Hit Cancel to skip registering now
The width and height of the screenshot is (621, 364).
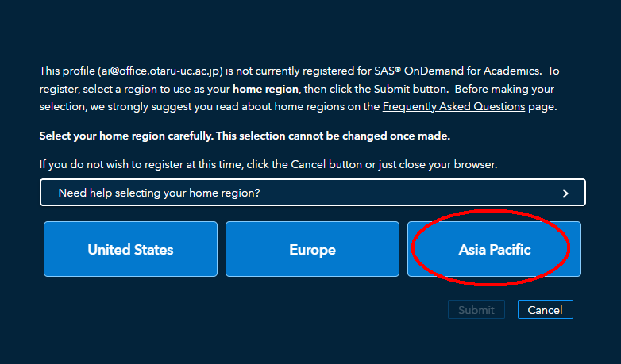tap(545, 310)
